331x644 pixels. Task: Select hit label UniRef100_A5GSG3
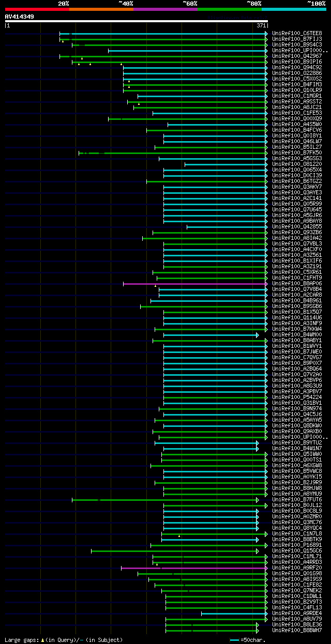click(297, 158)
